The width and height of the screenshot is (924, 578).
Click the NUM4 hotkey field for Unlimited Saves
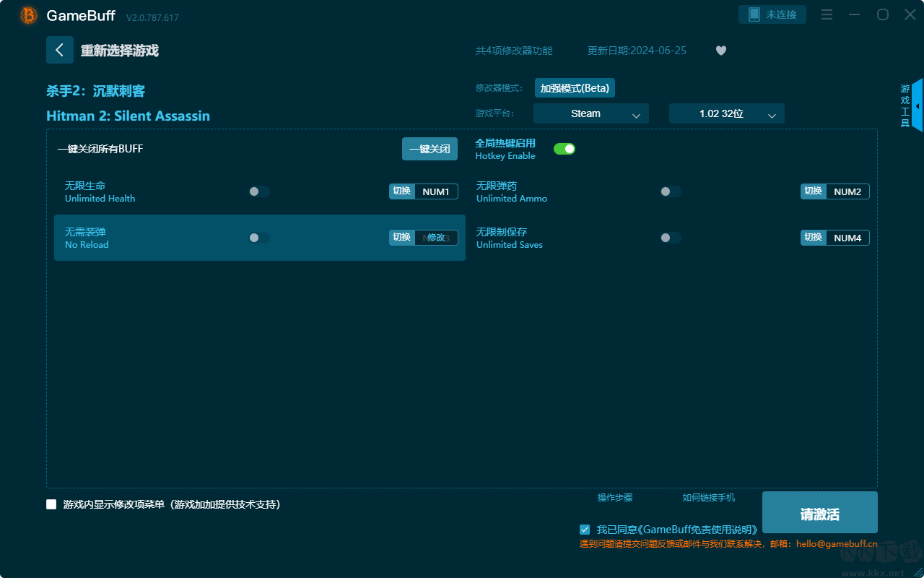847,238
